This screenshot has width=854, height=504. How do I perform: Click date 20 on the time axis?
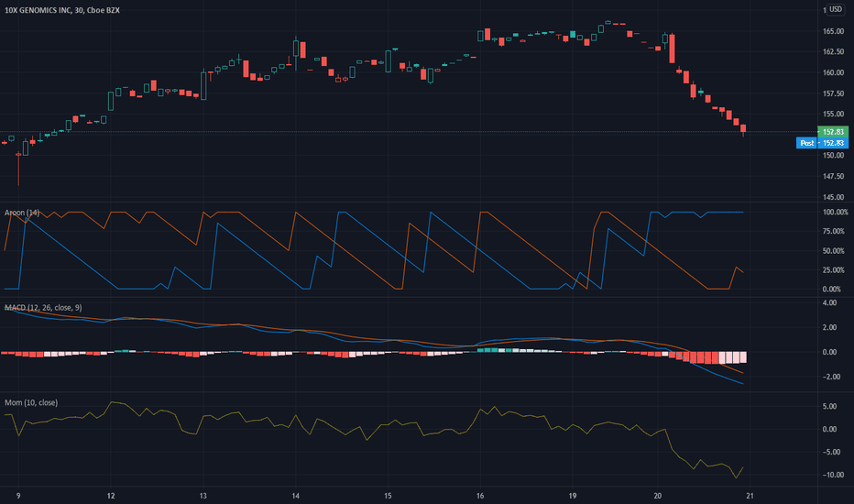click(657, 496)
